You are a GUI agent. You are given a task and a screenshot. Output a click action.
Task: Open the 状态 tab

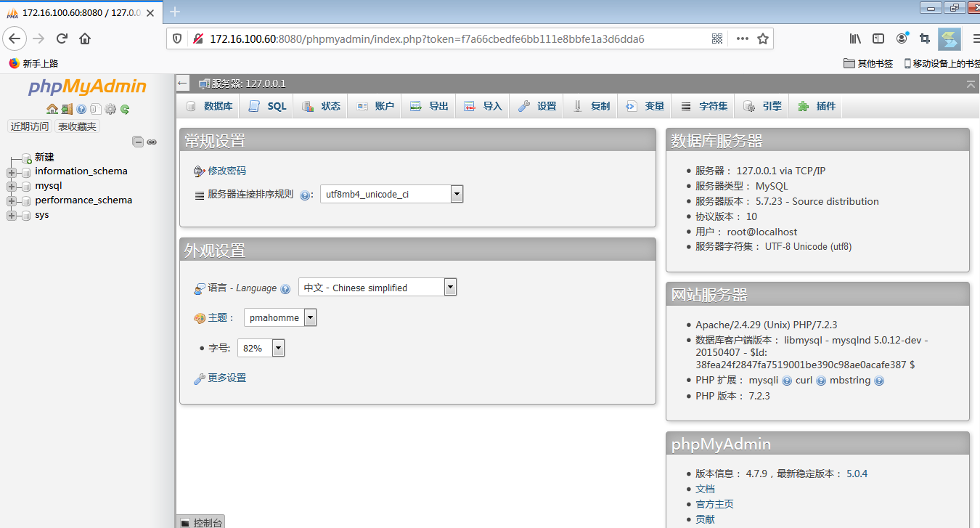321,106
